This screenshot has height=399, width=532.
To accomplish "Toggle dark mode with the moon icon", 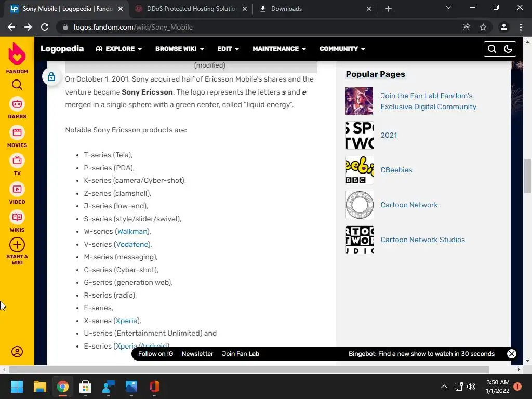I will tap(508, 49).
